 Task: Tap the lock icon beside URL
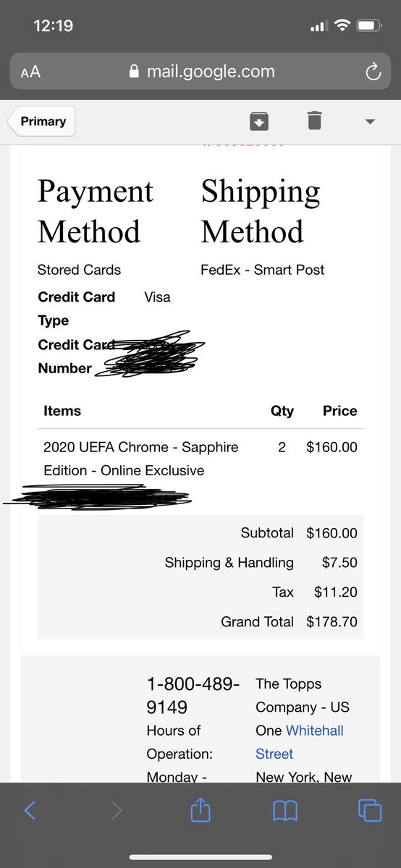132,72
